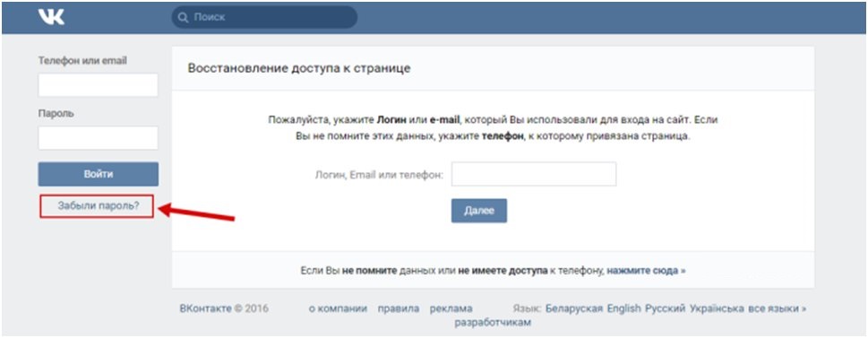868x338 pixels.
Task: Click the Пароль label above the field
Action: [56, 113]
